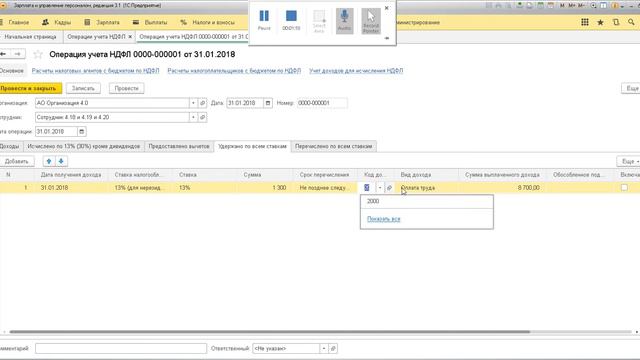Open Учет доходов для исчисления НДФЛ link

(x=356, y=71)
